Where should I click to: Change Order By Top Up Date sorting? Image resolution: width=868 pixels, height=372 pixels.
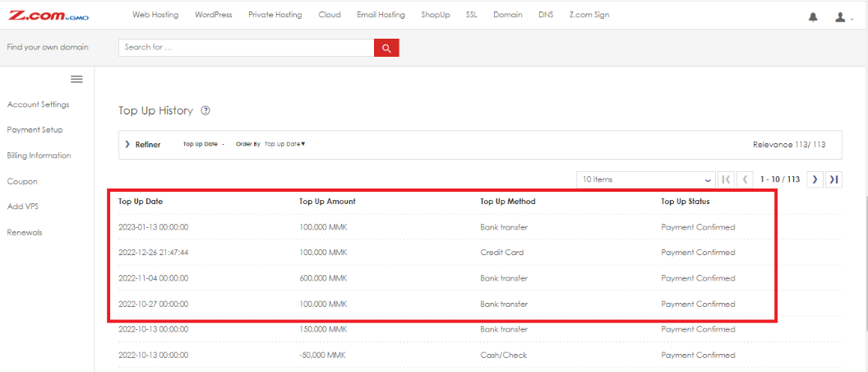click(284, 144)
